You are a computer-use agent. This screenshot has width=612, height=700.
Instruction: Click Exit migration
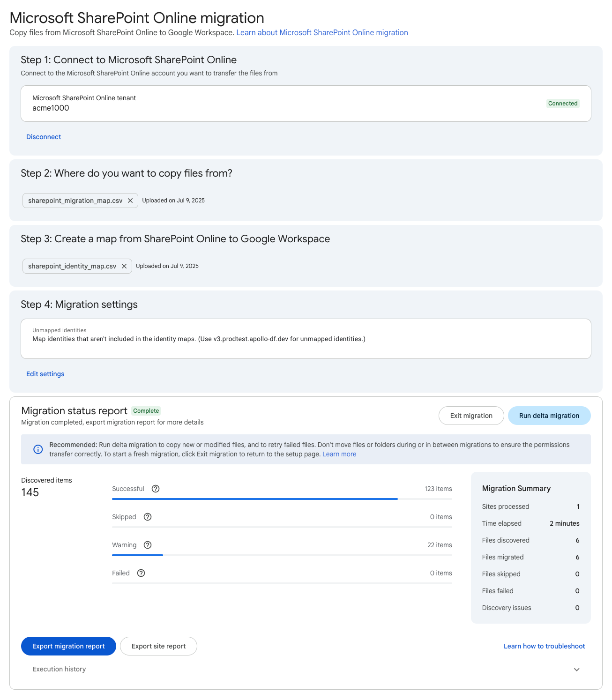coord(471,416)
